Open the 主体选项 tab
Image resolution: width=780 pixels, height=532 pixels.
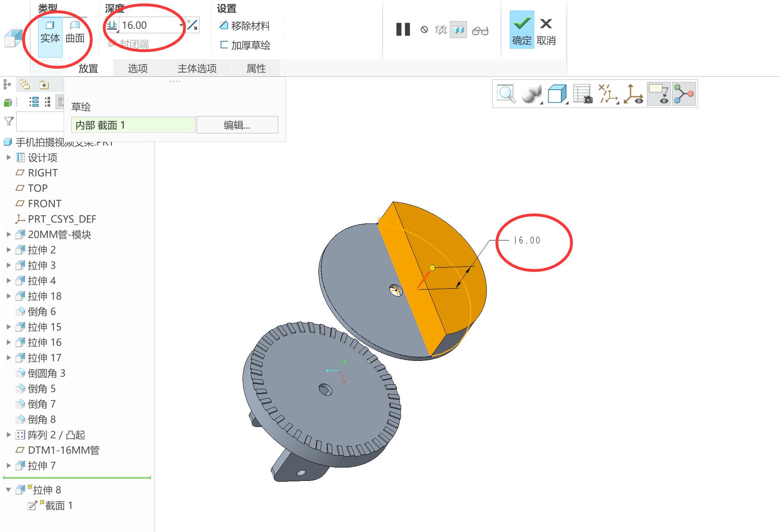click(x=197, y=68)
